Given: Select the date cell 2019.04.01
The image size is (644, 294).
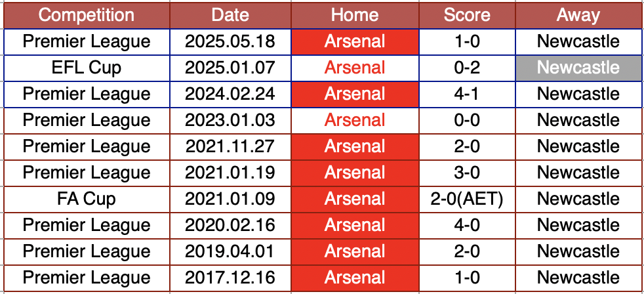Looking at the screenshot, I should [x=230, y=251].
